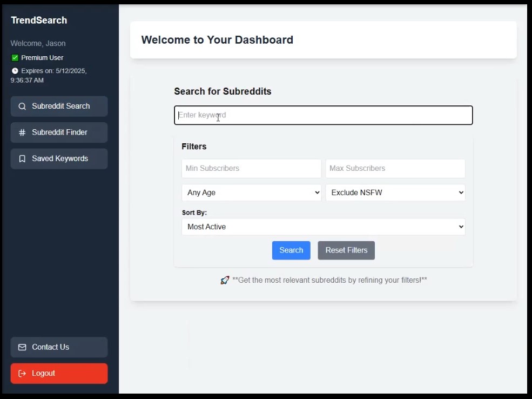
Task: Open the Most Active sort dropdown
Action: (324, 227)
